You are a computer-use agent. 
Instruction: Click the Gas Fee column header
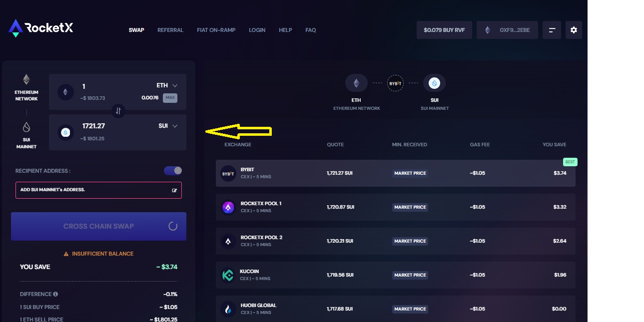point(480,145)
